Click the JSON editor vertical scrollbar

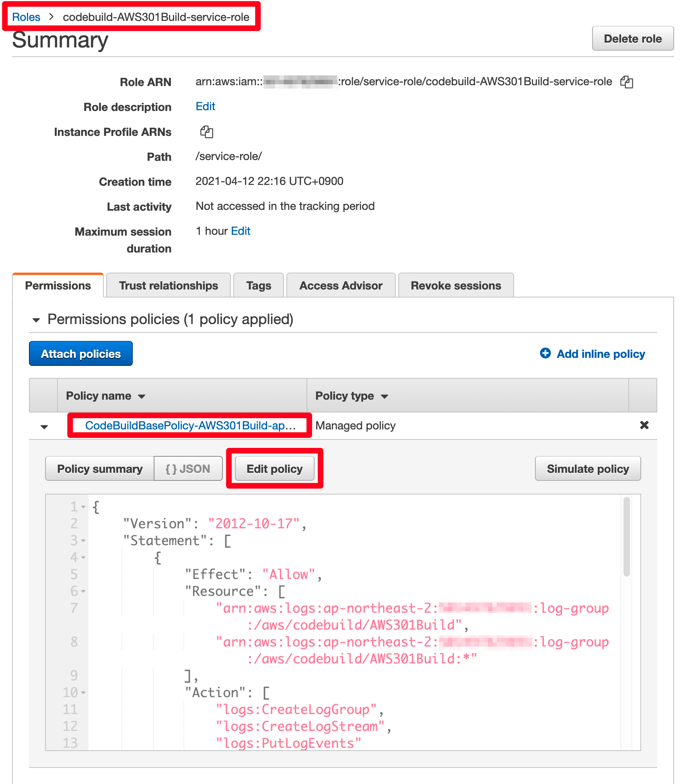tap(626, 537)
